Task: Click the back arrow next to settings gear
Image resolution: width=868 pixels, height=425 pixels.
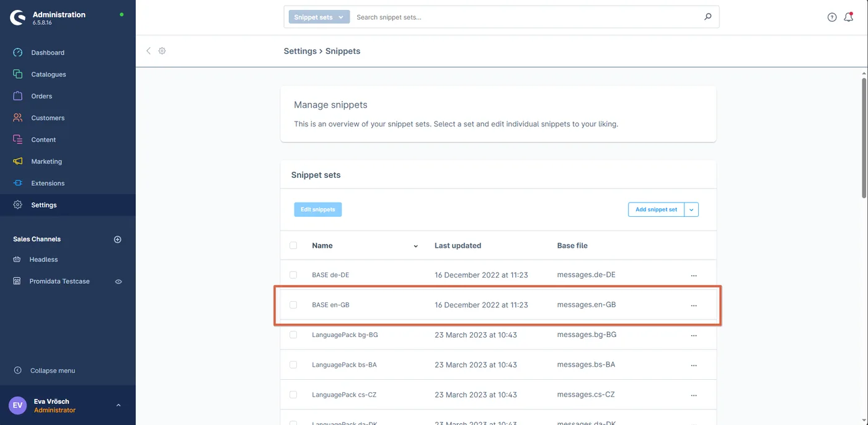Action: tap(148, 51)
